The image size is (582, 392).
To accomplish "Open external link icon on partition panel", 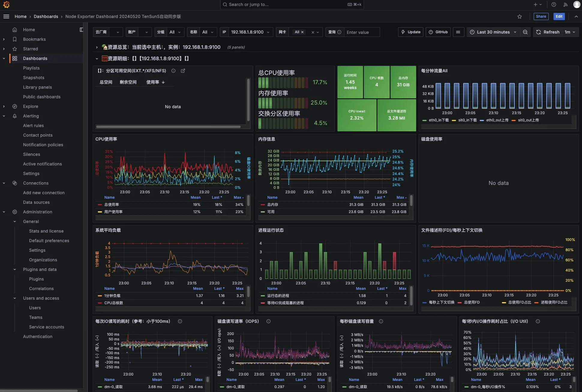I will click(183, 71).
